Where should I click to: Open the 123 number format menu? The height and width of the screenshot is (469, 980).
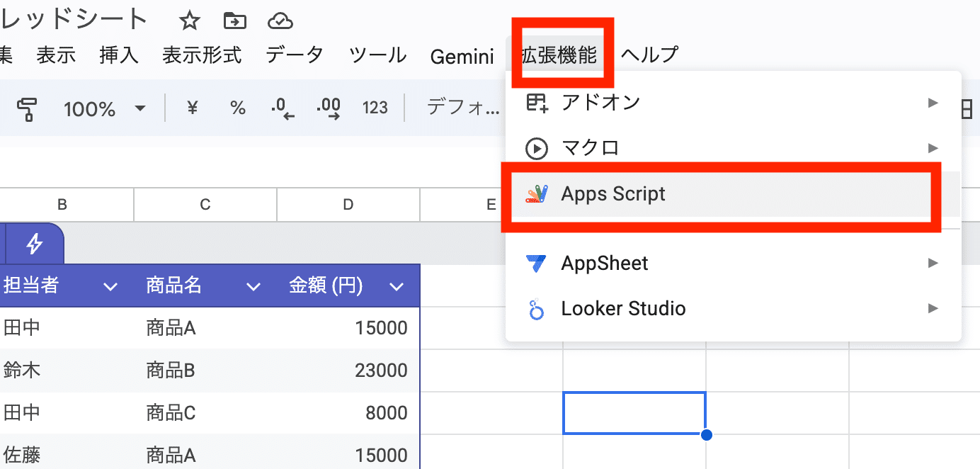(375, 108)
